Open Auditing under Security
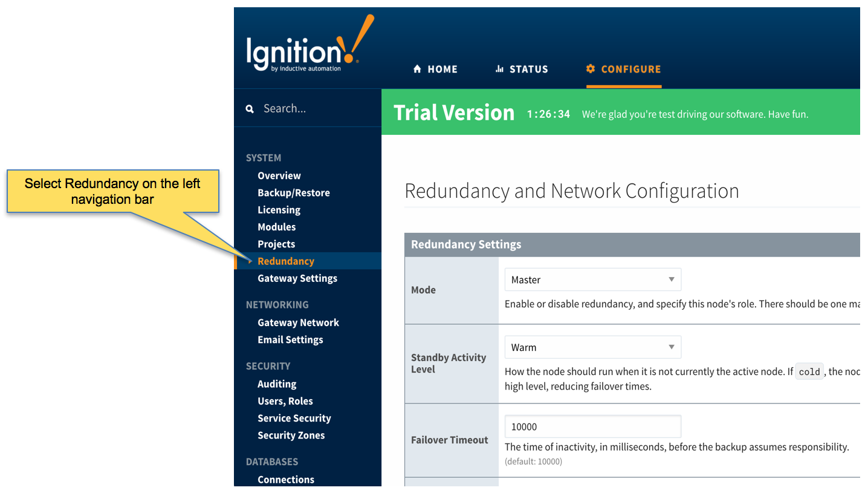 point(277,383)
